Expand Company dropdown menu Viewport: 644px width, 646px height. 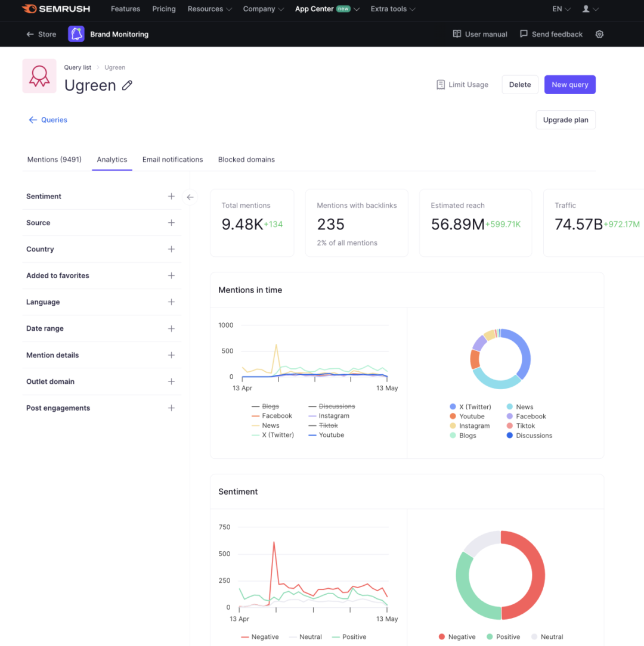coord(263,9)
